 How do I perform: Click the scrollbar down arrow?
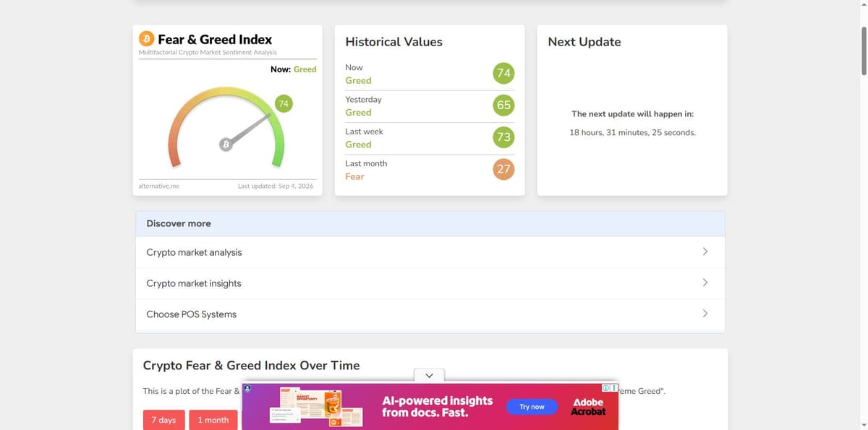[x=864, y=426]
